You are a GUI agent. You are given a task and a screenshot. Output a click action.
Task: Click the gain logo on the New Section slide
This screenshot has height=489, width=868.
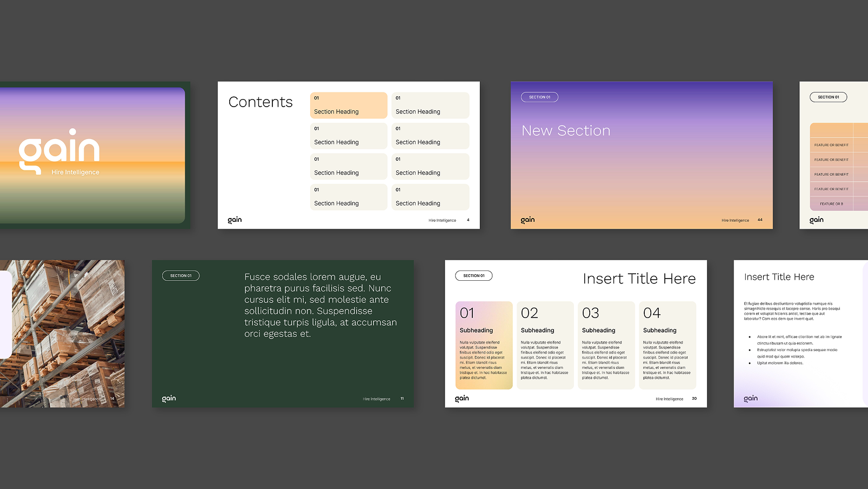pos(528,220)
